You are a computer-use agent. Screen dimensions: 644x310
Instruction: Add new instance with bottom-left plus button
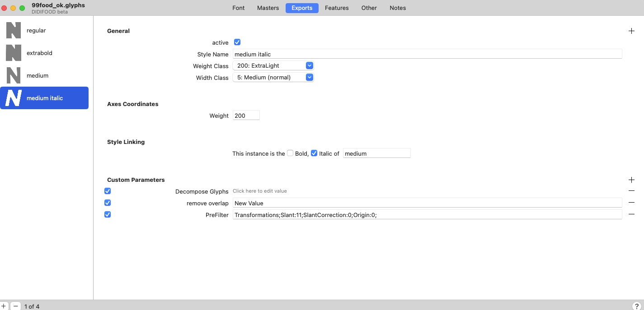pos(4,306)
